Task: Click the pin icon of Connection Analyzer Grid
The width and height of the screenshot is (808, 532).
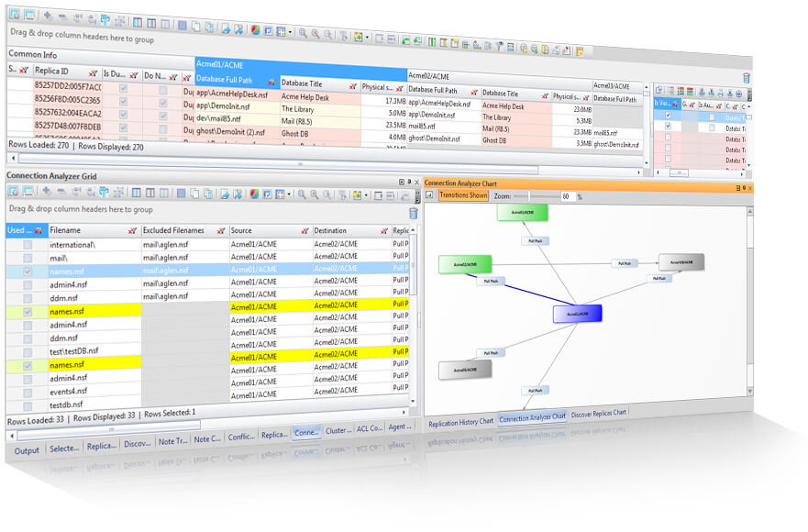Action: point(409,182)
